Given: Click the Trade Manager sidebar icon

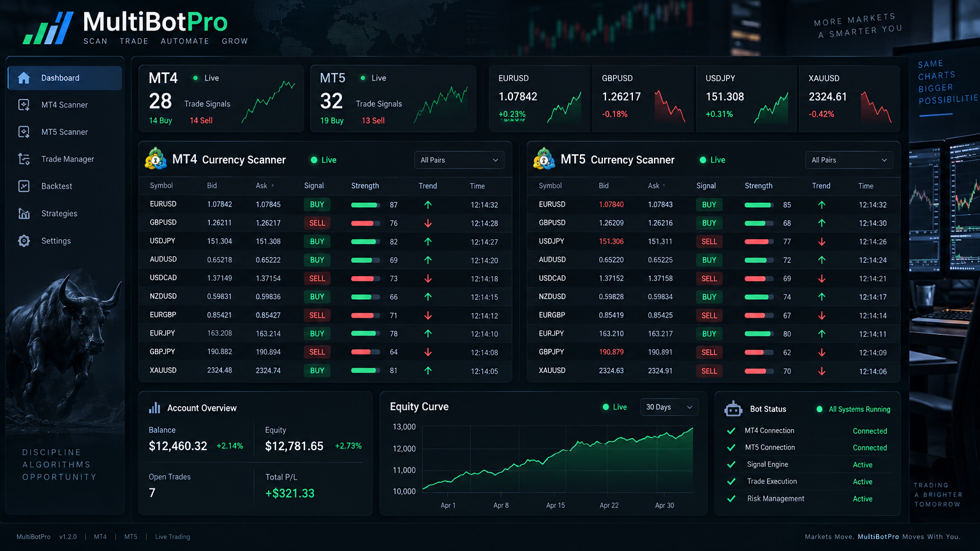Looking at the screenshot, I should (24, 159).
